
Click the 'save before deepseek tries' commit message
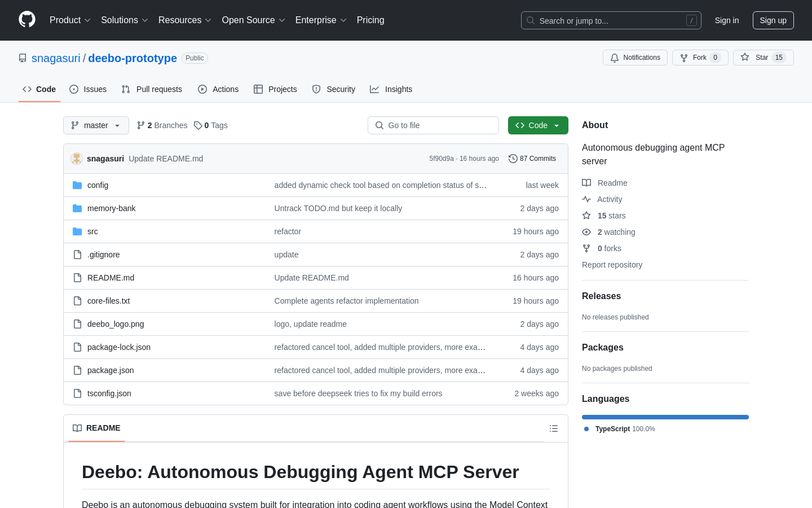point(358,393)
